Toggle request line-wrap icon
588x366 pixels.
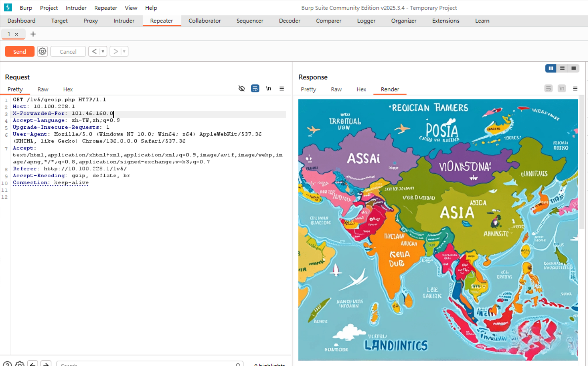[x=255, y=88]
